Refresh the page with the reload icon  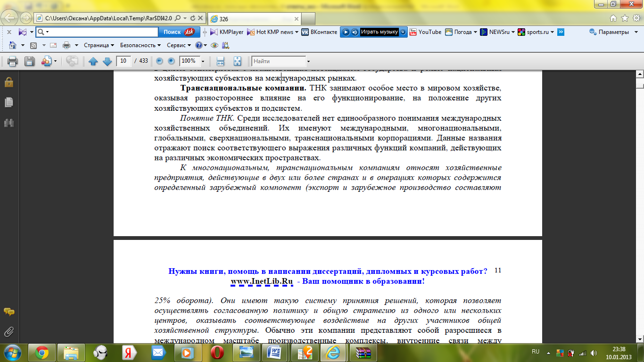[x=193, y=18]
